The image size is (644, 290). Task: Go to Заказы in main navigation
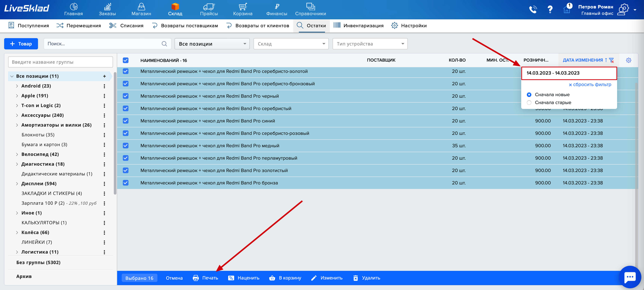(107, 9)
